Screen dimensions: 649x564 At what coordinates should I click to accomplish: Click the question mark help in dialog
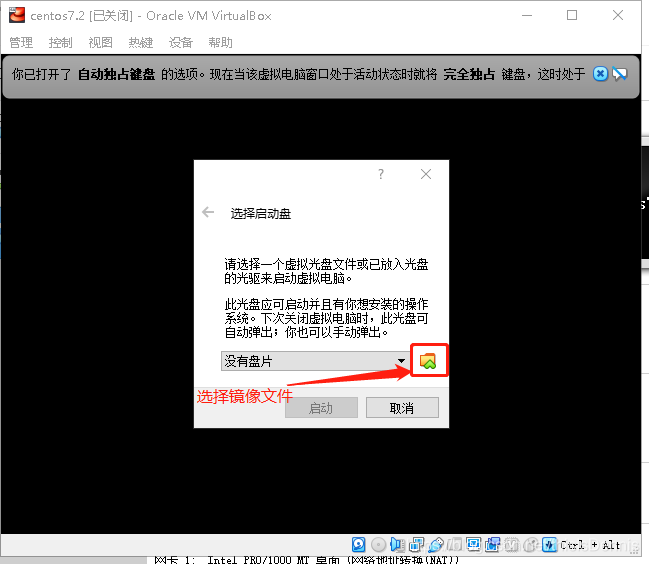point(381,174)
